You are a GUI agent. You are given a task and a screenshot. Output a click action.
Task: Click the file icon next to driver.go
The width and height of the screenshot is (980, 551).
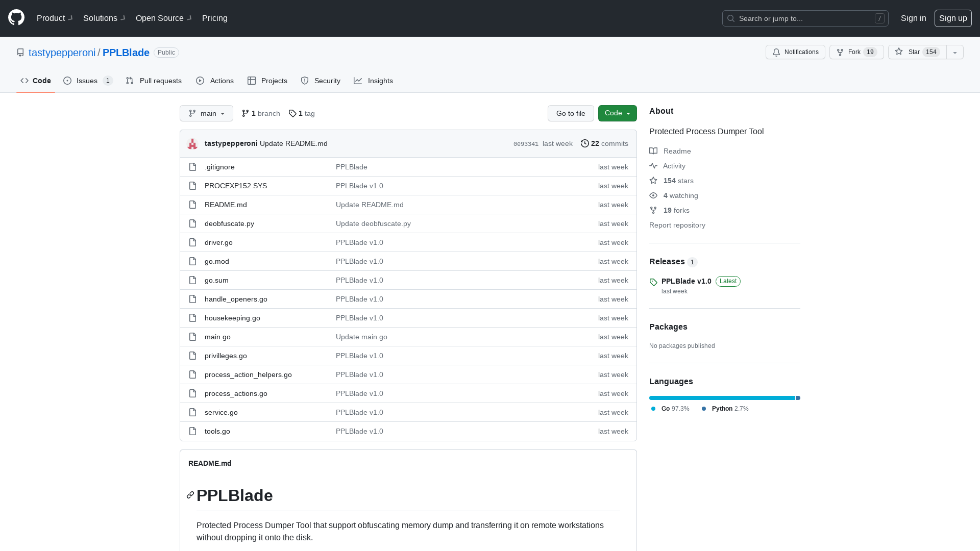[192, 243]
